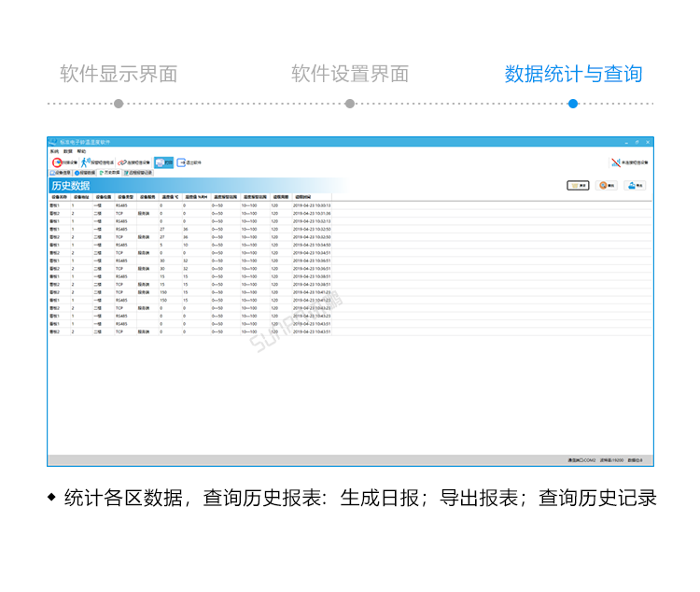Switch to the last tab in tab row
The width and height of the screenshot is (700, 592).
139,173
